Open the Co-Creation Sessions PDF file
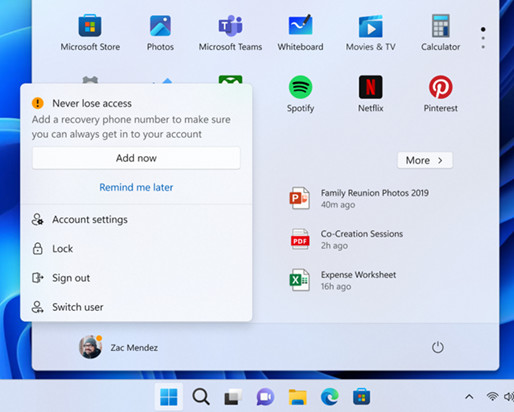514x412 pixels. tap(347, 239)
